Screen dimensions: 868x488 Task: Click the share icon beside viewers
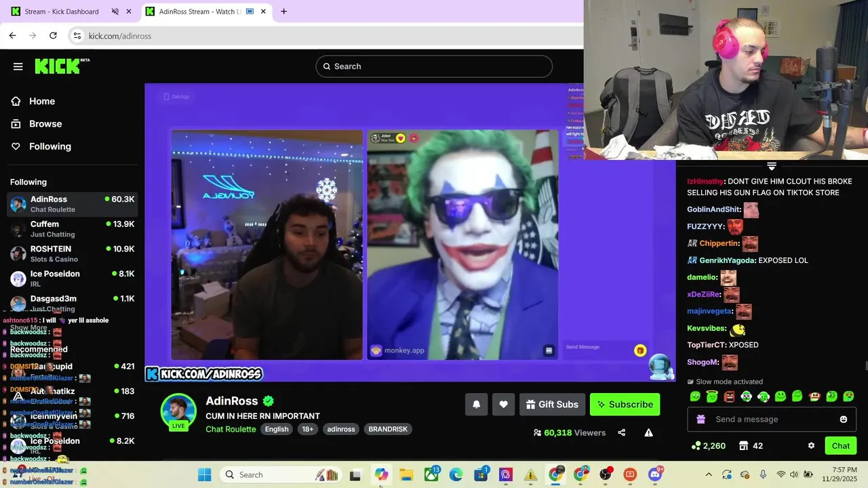click(x=621, y=432)
